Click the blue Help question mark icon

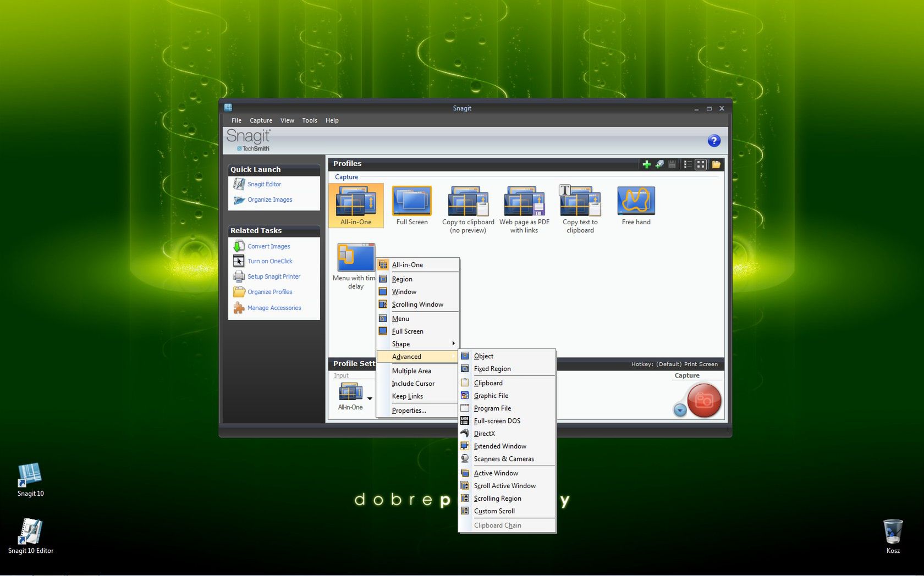(x=714, y=141)
